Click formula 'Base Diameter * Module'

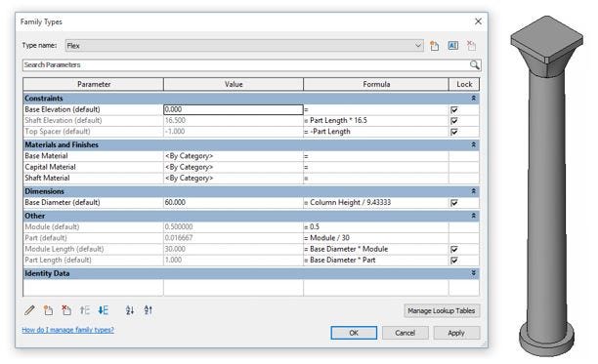pyautogui.click(x=349, y=249)
